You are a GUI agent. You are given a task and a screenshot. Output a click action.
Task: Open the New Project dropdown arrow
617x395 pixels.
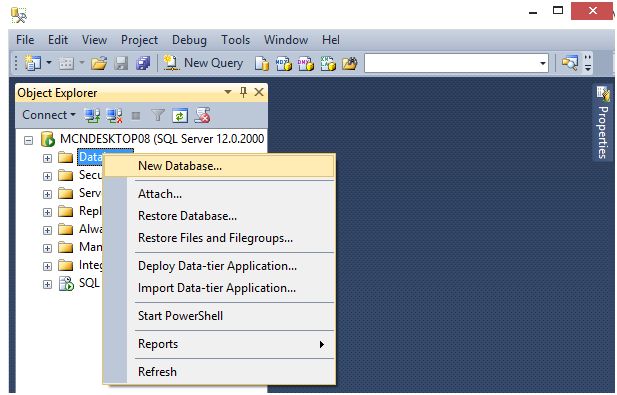tap(49, 63)
